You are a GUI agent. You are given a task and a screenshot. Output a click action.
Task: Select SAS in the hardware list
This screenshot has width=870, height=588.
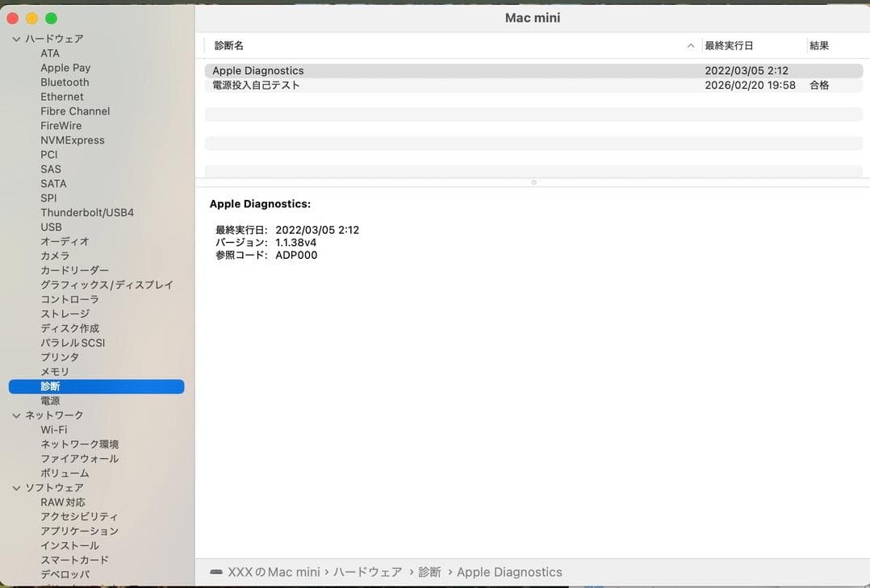pos(51,169)
